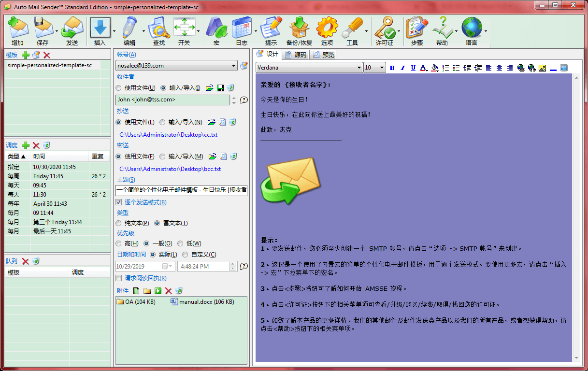Click the red X delete icon in 队列 panel
Screen dimensions: 588x371
[26, 261]
